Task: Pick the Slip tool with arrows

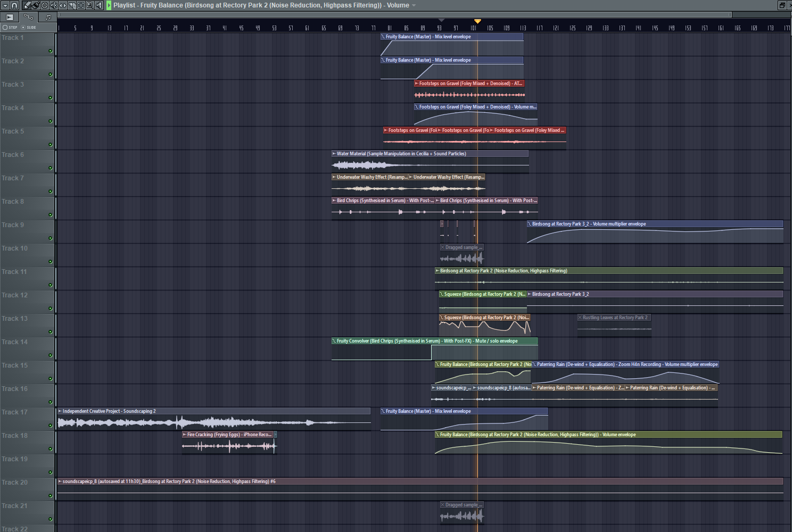Action: coord(63,5)
